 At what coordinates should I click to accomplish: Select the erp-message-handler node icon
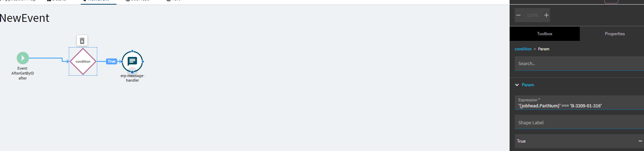(x=132, y=61)
